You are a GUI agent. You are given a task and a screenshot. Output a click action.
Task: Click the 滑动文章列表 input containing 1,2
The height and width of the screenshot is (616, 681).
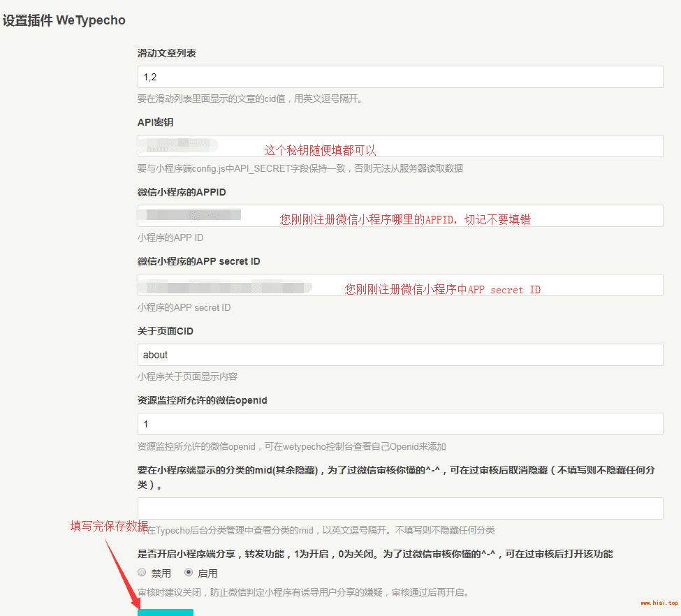point(400,77)
